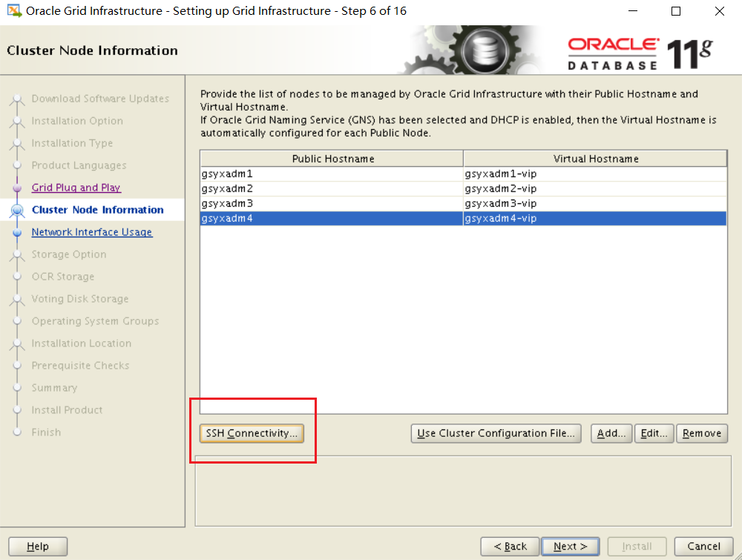Select Cluster Node Information step in sidebar
742x560 pixels.
tap(97, 209)
